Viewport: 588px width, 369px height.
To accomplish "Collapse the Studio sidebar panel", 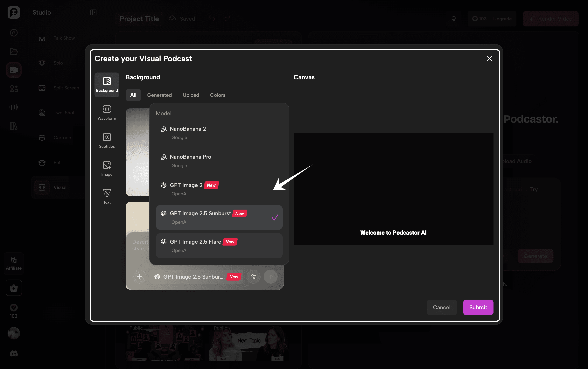I will pos(93,12).
